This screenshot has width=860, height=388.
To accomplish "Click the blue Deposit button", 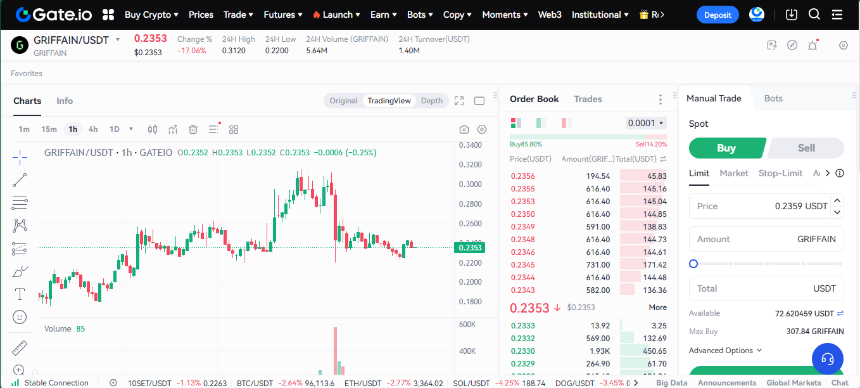I will pyautogui.click(x=718, y=15).
